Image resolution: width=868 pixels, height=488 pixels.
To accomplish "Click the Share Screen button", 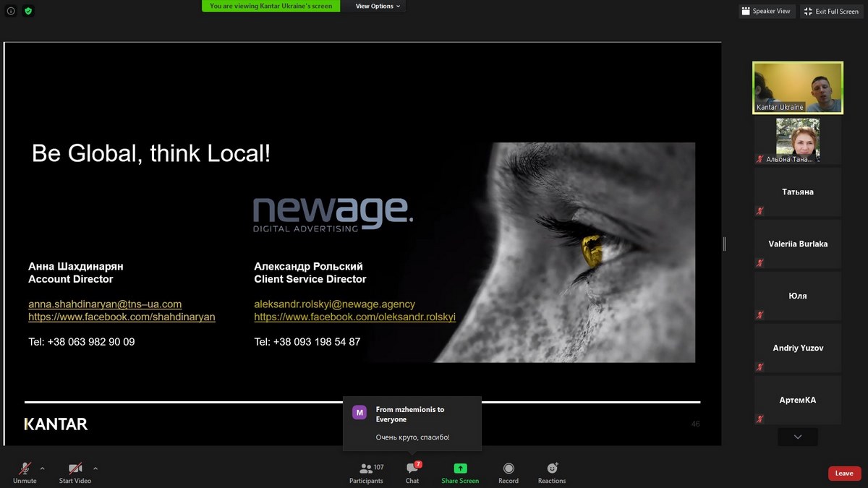I will pos(460,473).
